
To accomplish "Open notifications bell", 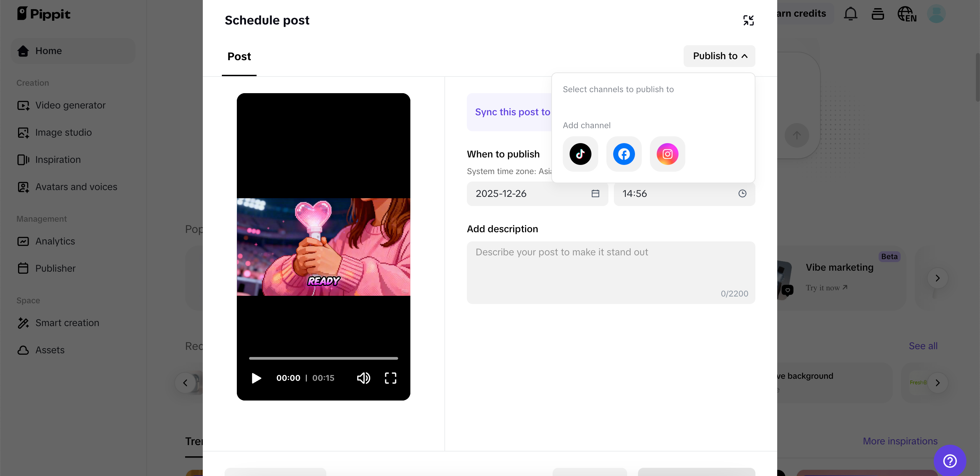I will pos(850,14).
